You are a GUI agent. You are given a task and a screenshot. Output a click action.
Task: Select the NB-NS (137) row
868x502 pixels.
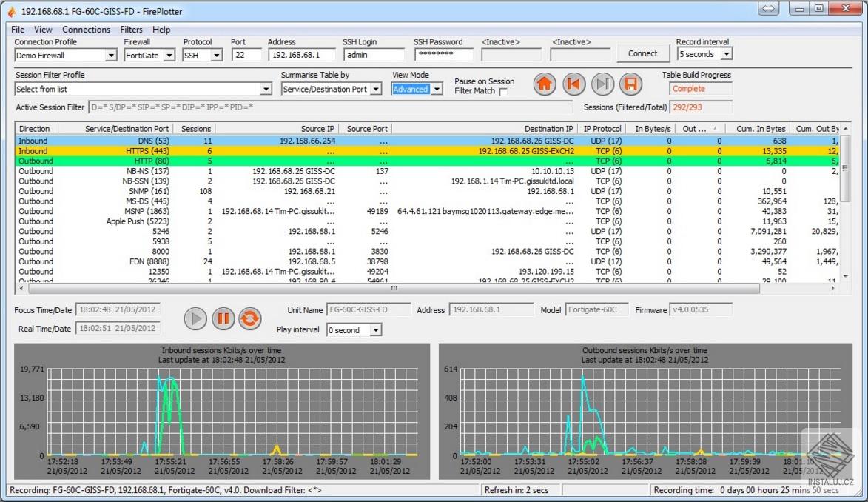coord(428,171)
